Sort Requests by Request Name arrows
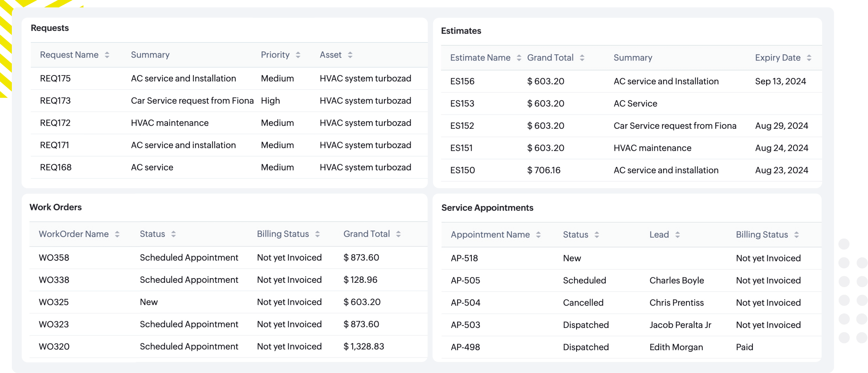This screenshot has height=373, width=868. (107, 55)
